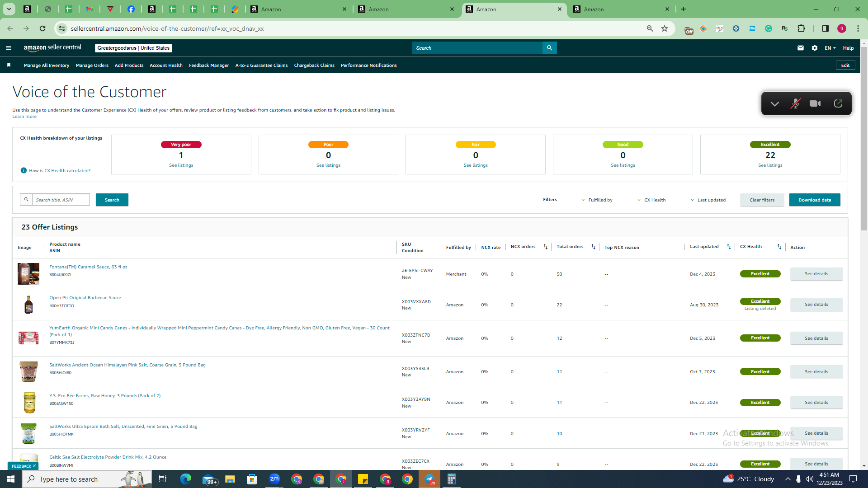Show hidden system tray icons
The height and width of the screenshot is (488, 868).
(788, 479)
